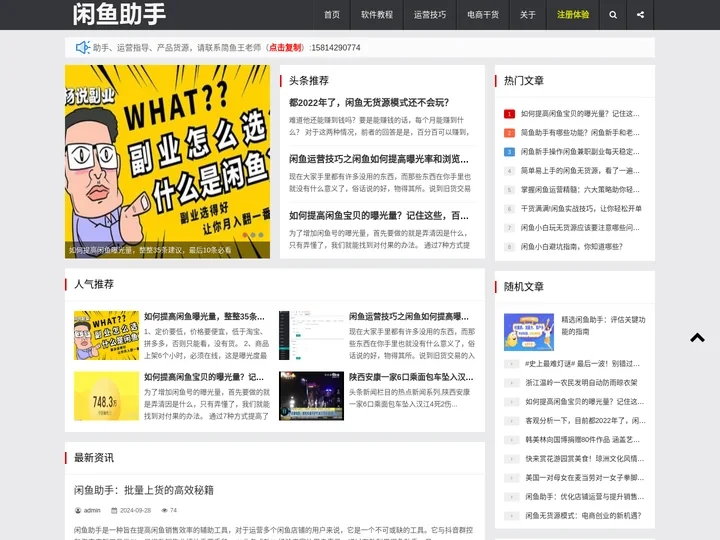This screenshot has width=720, height=540.
Task: Open article 闲鱼助手：批量上货的高效秘籍
Action: coord(144,490)
